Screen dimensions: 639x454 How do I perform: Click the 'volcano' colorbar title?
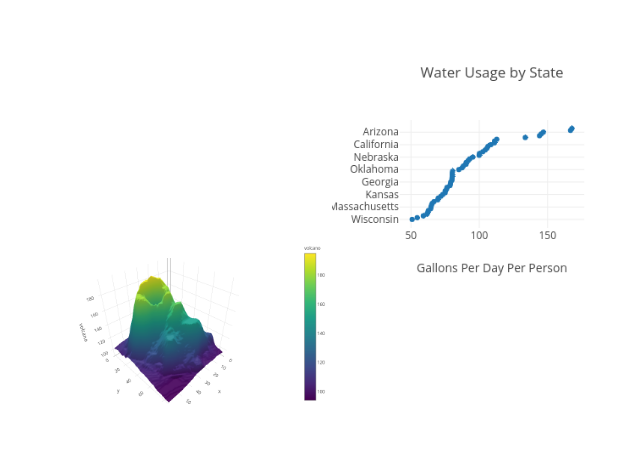coord(310,247)
